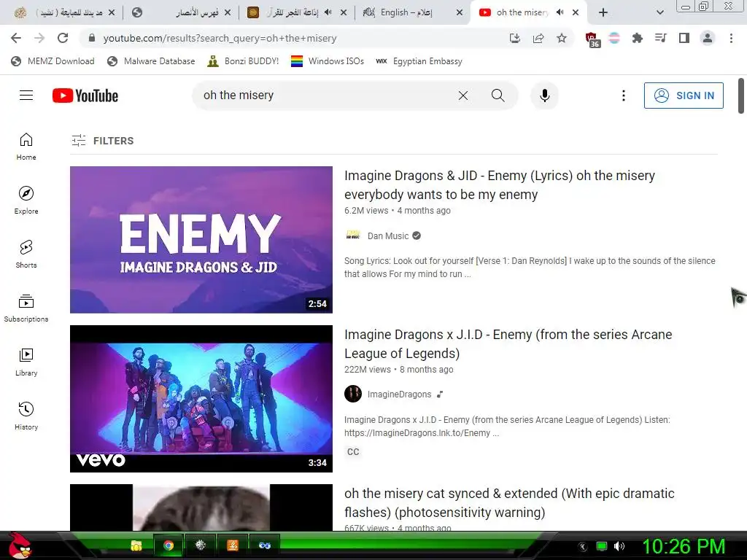Click the browser address bar URL
Viewport: 747px width, 560px height.
point(220,38)
